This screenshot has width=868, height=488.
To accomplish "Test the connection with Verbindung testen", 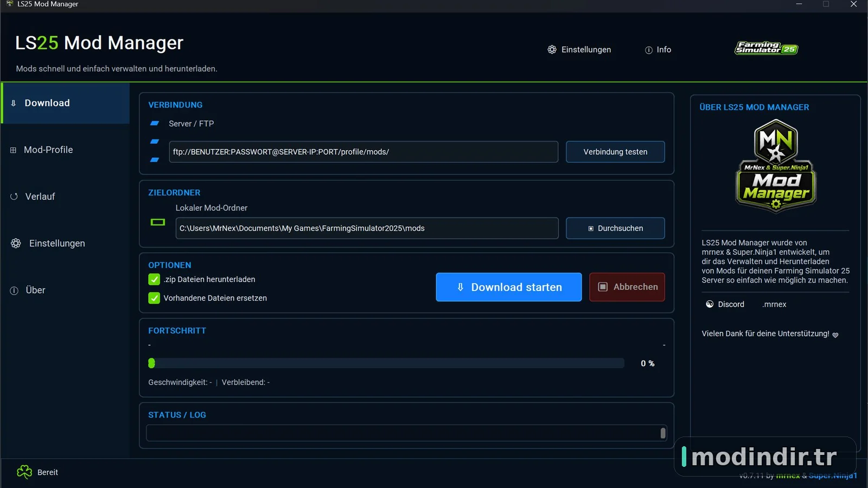I will [x=615, y=152].
